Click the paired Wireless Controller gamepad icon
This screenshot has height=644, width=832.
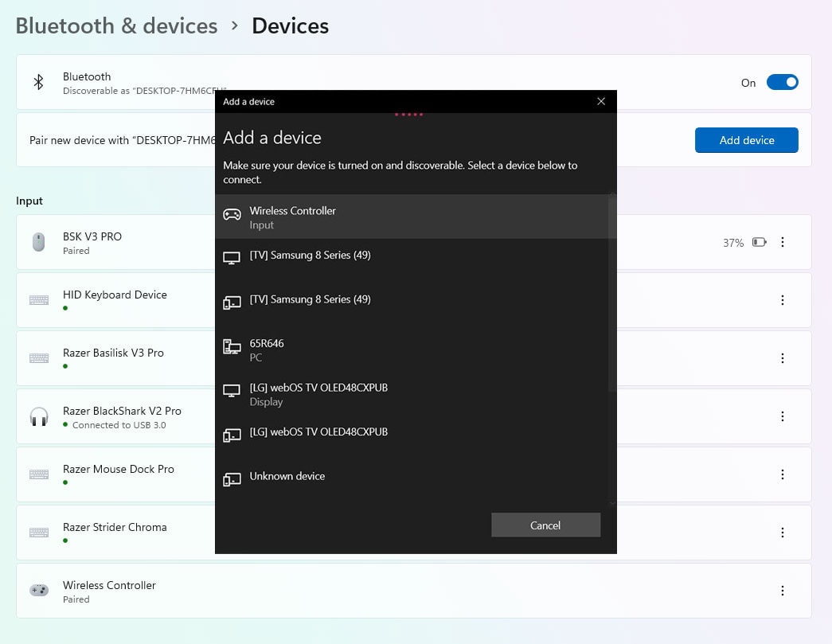click(38, 591)
